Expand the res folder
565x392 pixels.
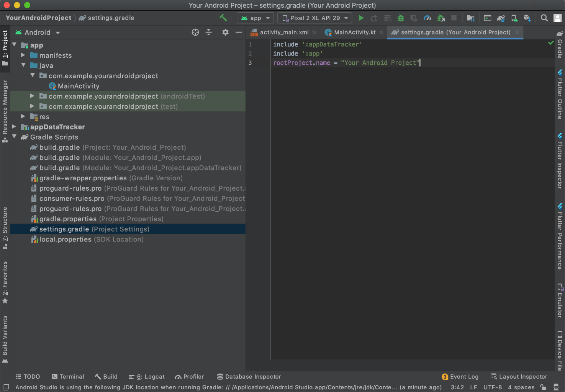pyautogui.click(x=23, y=116)
